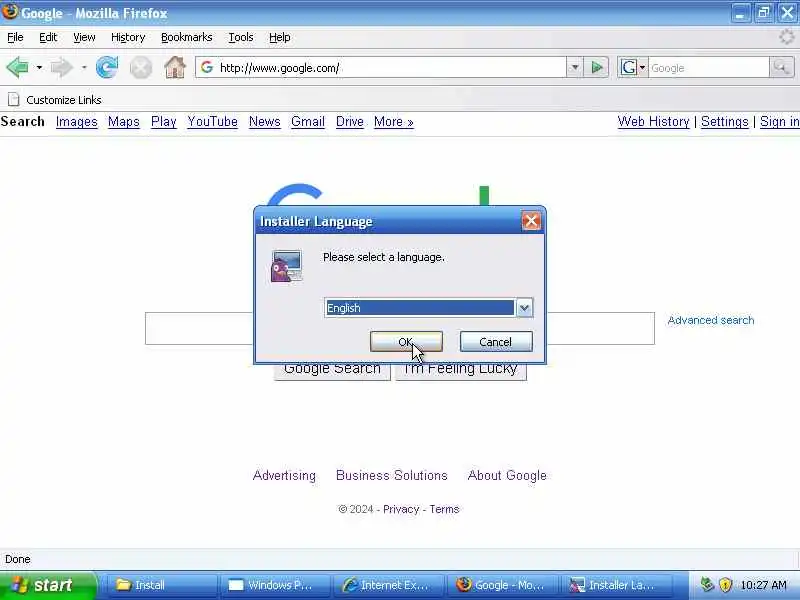Image resolution: width=800 pixels, height=600 pixels.
Task: Click the security shield tray icon
Action: [726, 585]
